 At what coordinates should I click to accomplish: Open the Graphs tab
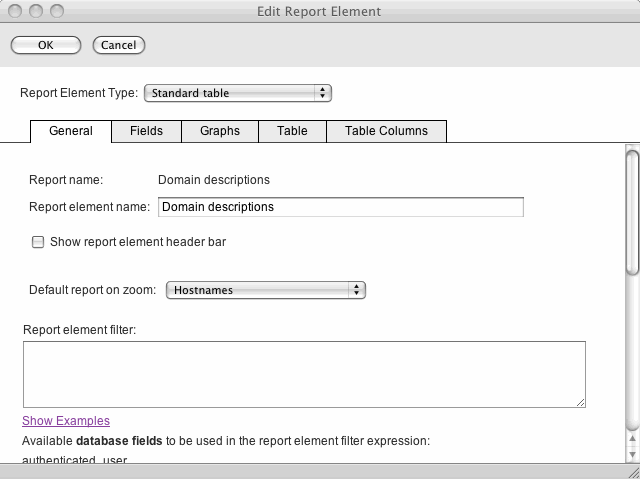click(x=220, y=131)
